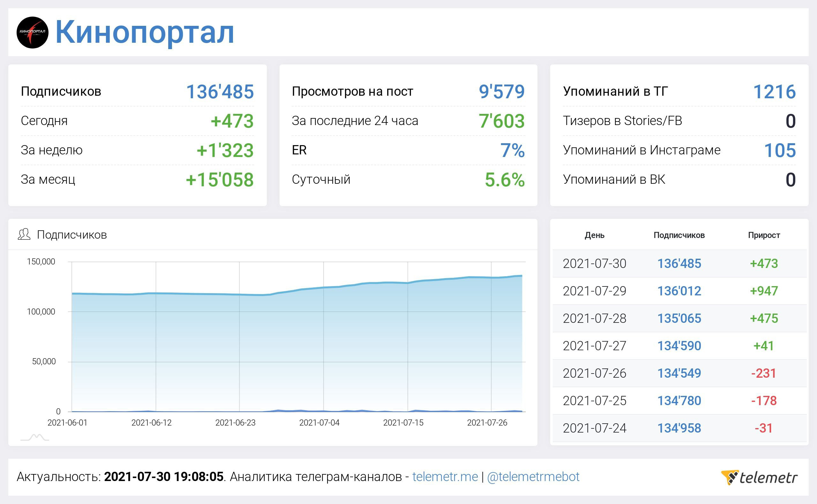
Task: Click the telemetr logo in the footer
Action: click(759, 477)
